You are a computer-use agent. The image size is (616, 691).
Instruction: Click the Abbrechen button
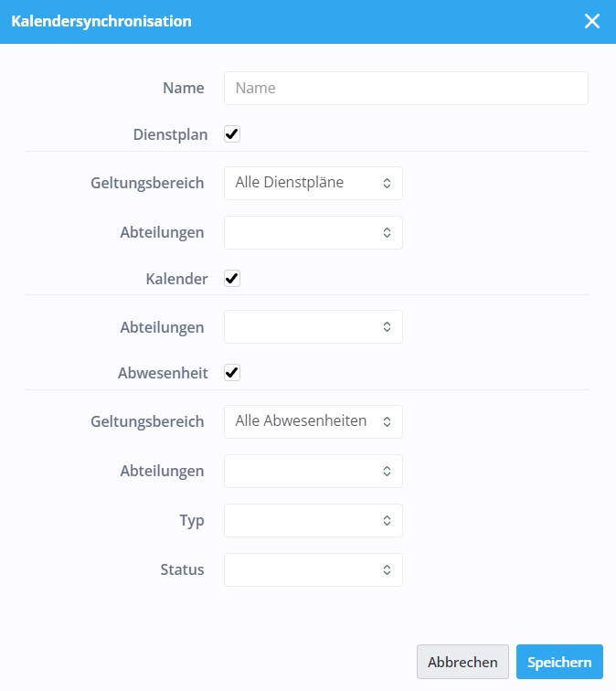462,662
